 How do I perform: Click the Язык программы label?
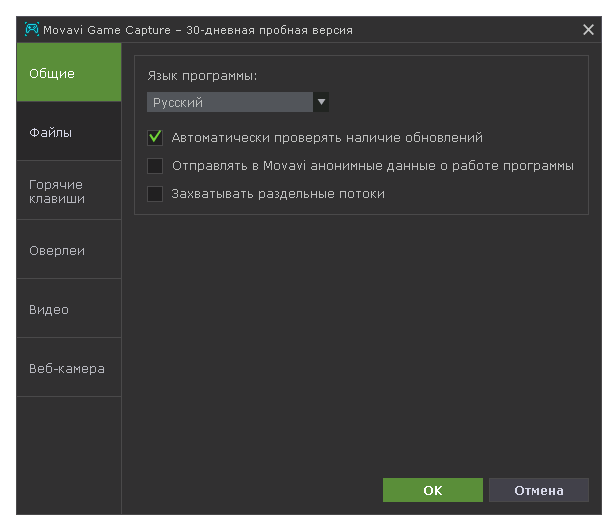[x=202, y=76]
